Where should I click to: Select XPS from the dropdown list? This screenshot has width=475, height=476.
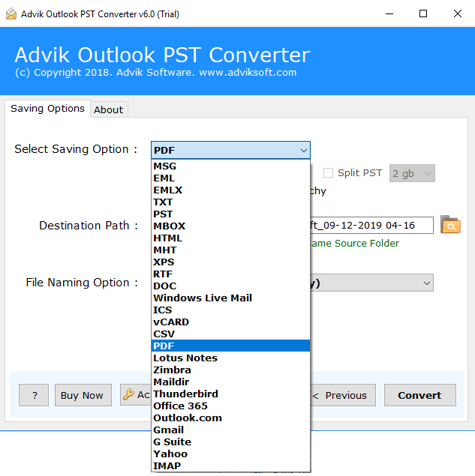(230, 262)
